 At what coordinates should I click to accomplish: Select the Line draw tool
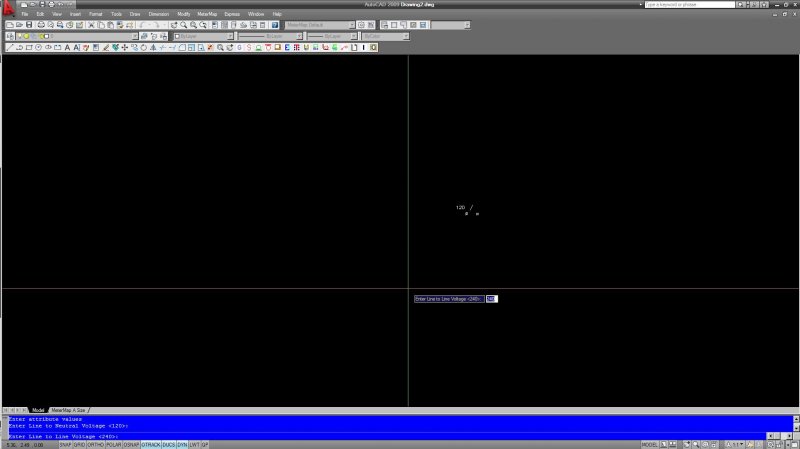(10, 47)
